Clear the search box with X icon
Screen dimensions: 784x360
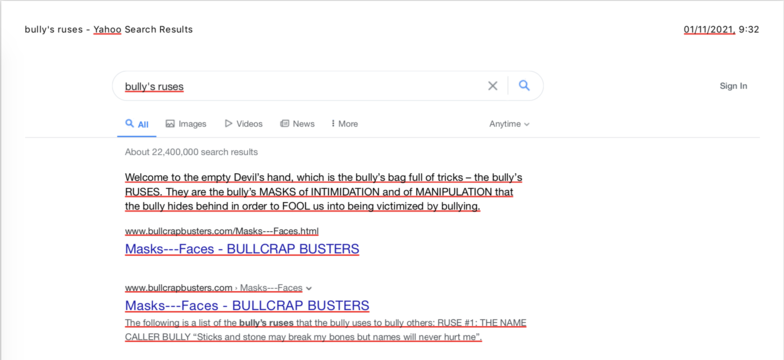[x=492, y=86]
